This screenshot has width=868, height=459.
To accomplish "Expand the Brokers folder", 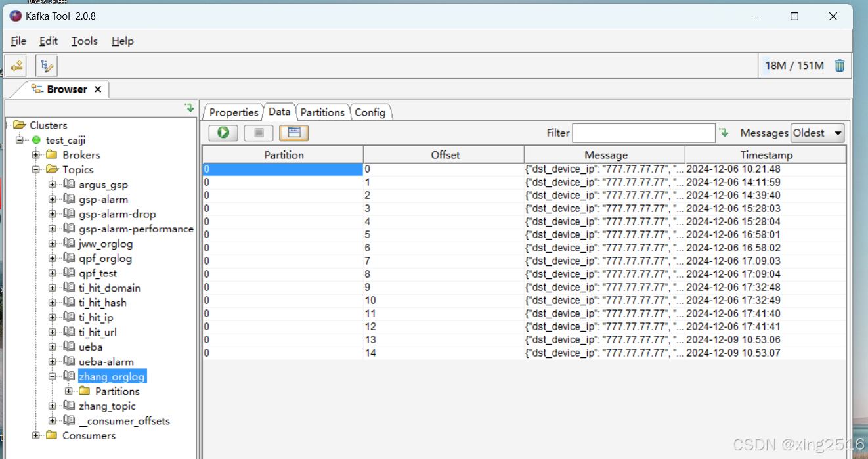I will tap(36, 155).
